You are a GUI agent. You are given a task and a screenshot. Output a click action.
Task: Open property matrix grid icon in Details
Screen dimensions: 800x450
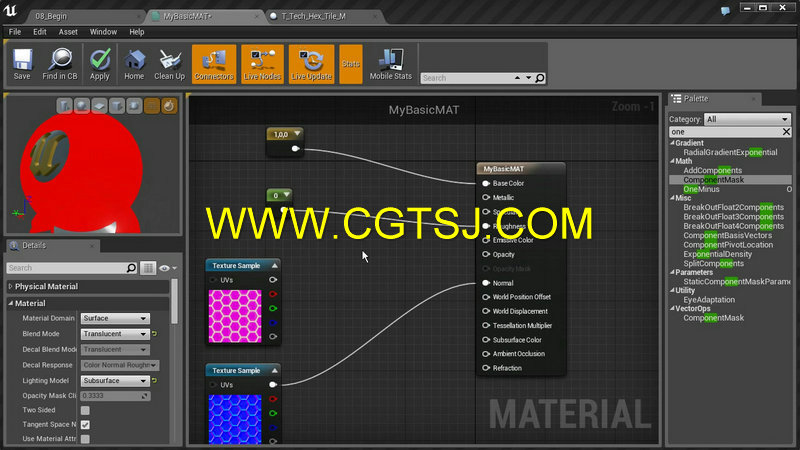pos(148,268)
